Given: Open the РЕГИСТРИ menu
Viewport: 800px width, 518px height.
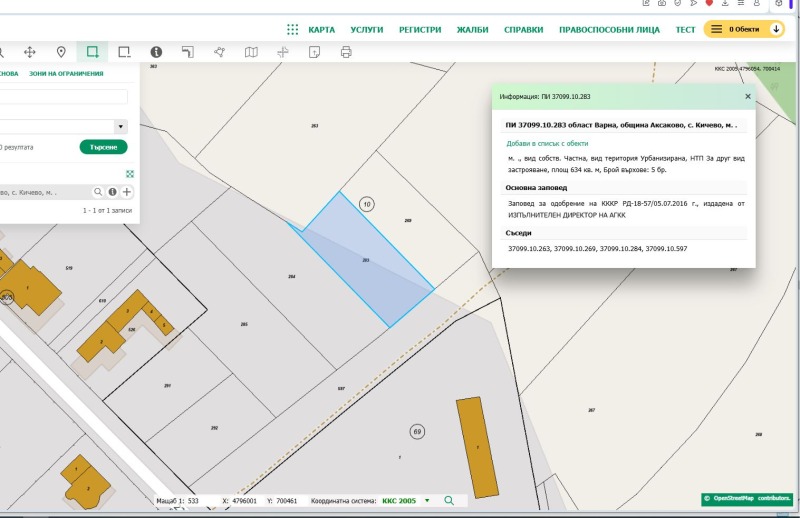Looking at the screenshot, I should (x=420, y=30).
